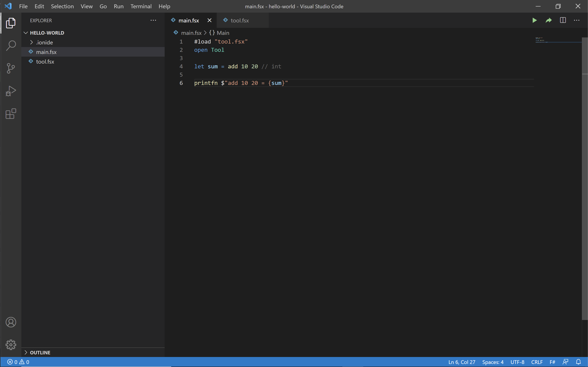Open the Source Control view
Image resolution: width=588 pixels, height=367 pixels.
(11, 68)
